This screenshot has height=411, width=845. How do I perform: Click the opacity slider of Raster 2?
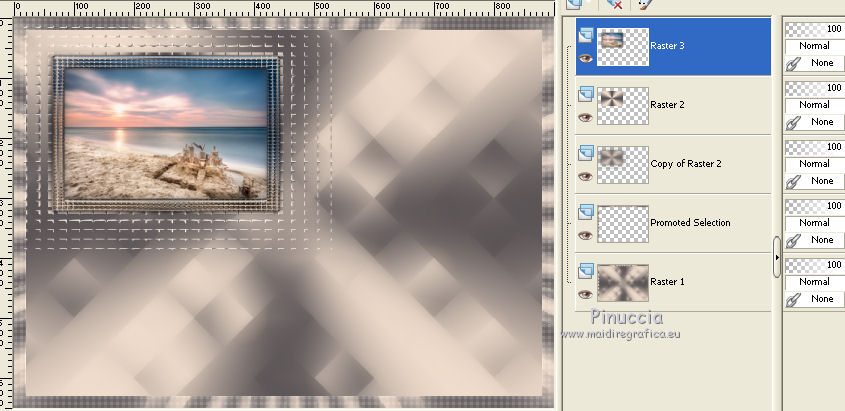[x=815, y=88]
